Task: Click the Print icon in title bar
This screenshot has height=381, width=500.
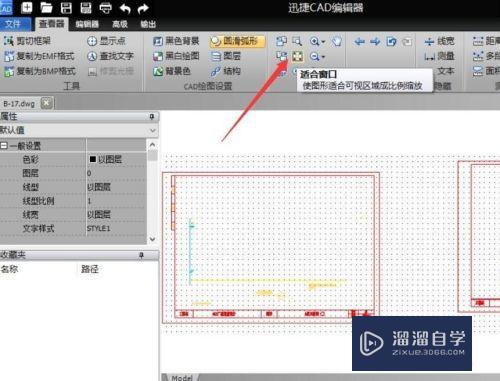Action: pyautogui.click(x=105, y=8)
